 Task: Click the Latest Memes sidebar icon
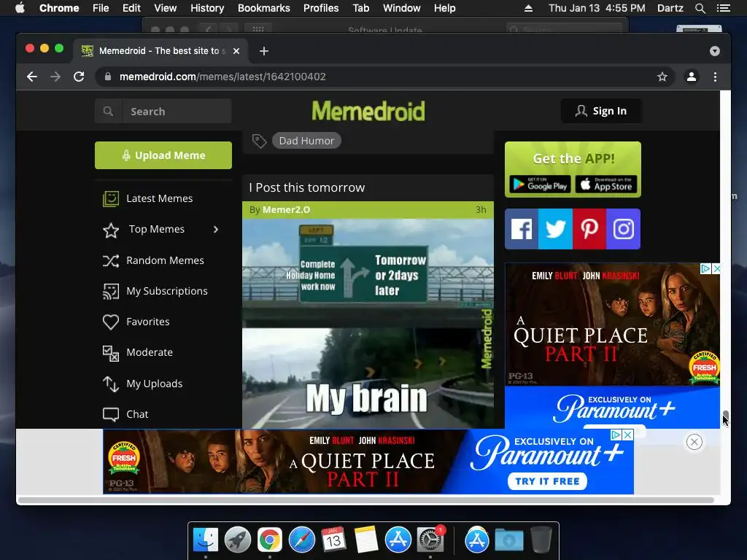pos(111,198)
